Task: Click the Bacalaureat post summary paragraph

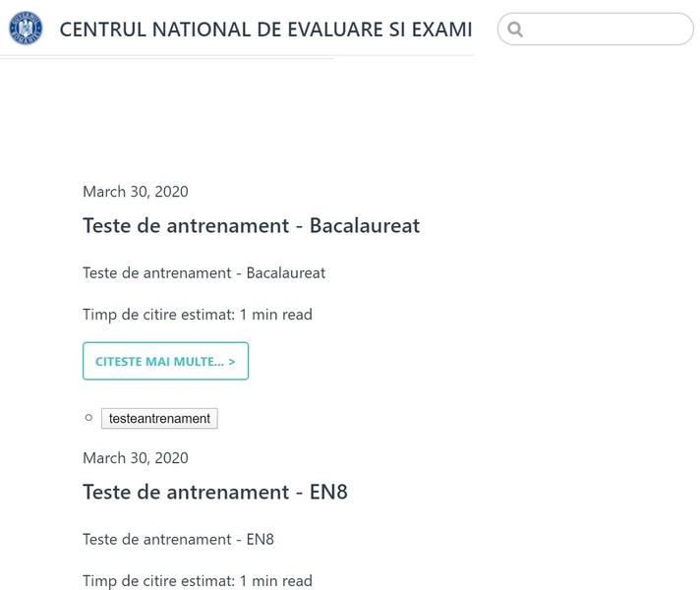Action: (204, 272)
